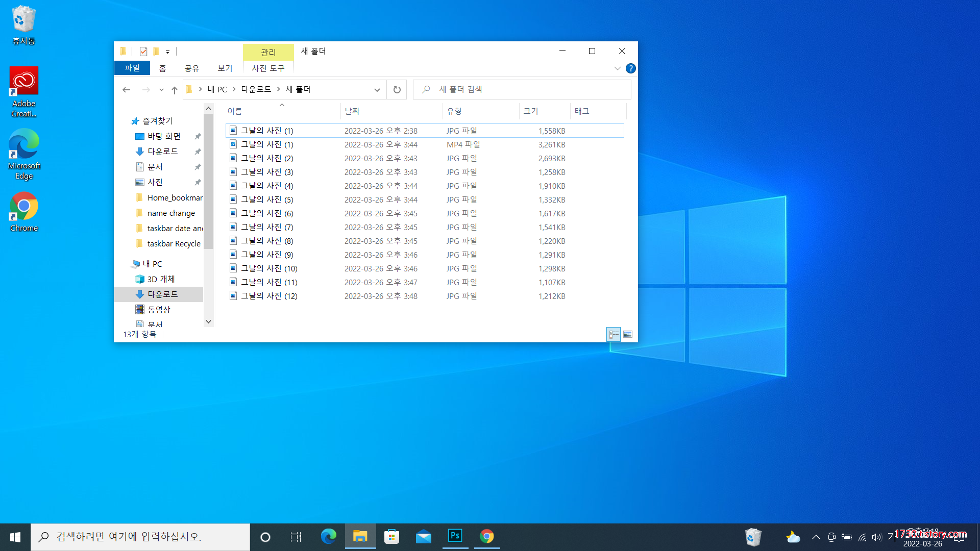Click 다운로드 in the breadcrumb path
This screenshot has height=551, width=980.
pos(256,89)
